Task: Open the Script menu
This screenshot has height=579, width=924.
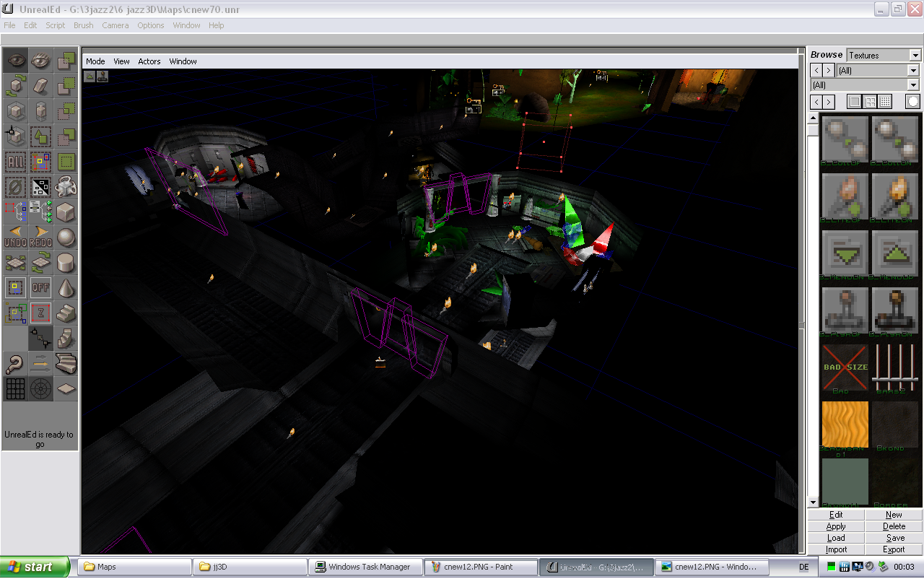Action: point(56,25)
